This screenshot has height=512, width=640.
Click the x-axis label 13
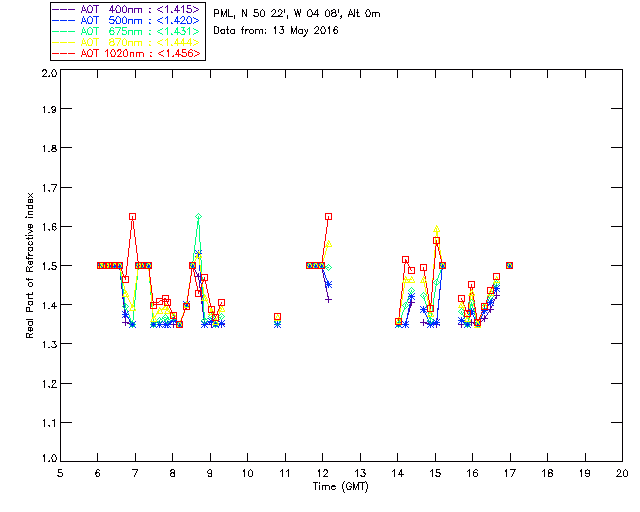360,473
